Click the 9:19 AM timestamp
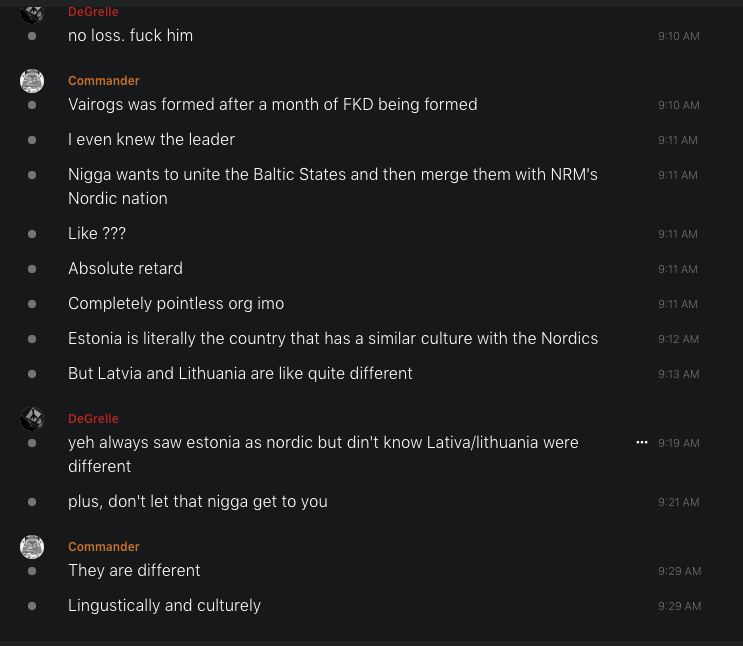This screenshot has height=646, width=743. 678,443
